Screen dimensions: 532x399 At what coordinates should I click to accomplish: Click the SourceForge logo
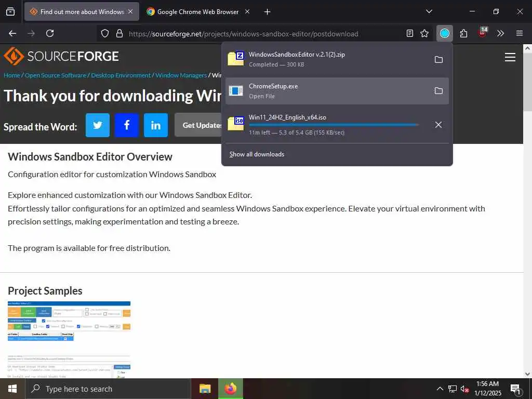click(x=61, y=56)
